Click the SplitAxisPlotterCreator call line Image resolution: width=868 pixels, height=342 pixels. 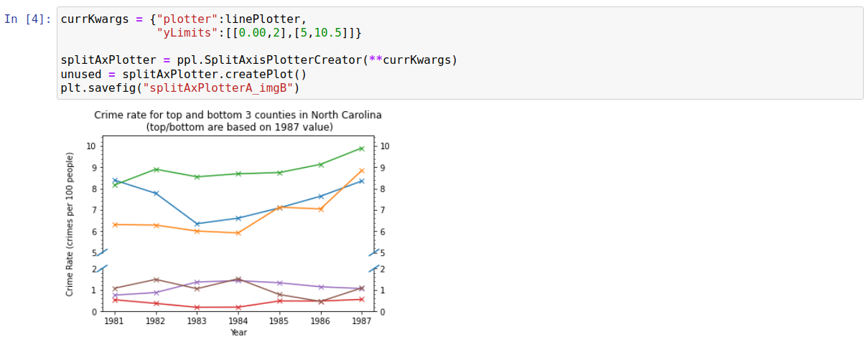258,60
